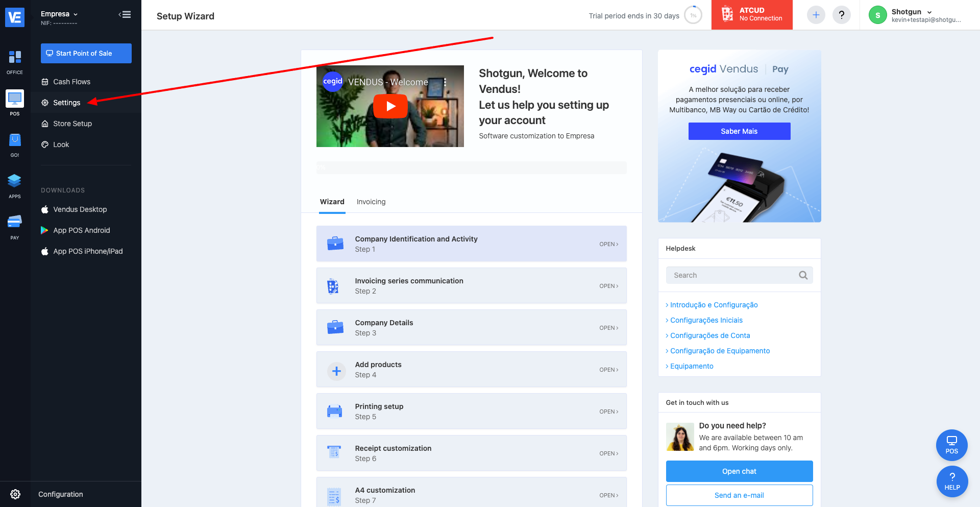Expand the Add products step
This screenshot has height=507, width=980.
tap(471, 370)
